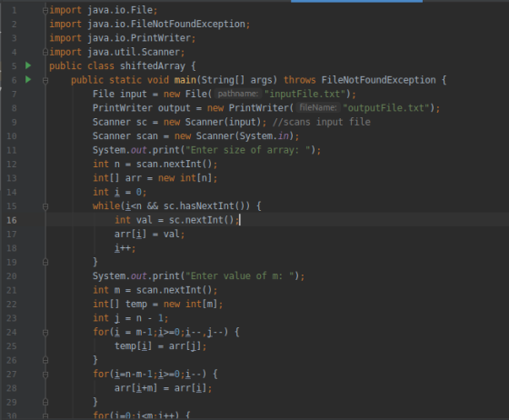
Task: Click FileNotFoundException in throws clause
Action: pyautogui.click(x=378, y=80)
